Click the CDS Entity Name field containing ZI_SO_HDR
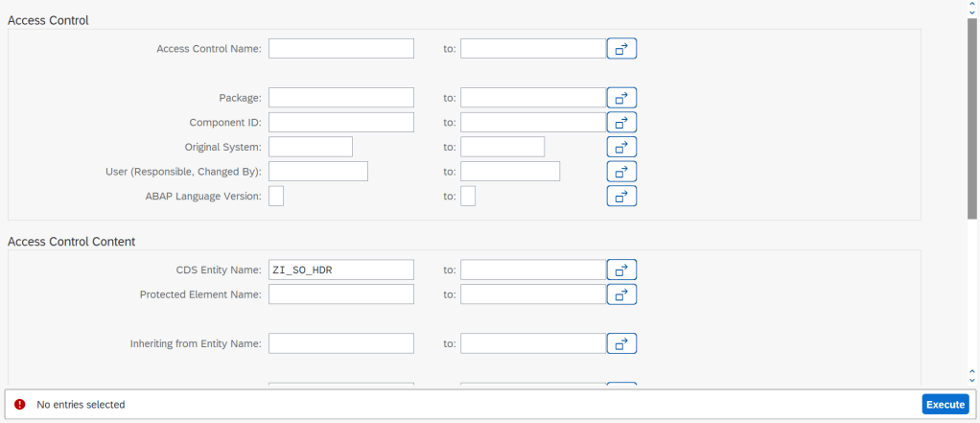 (340, 270)
